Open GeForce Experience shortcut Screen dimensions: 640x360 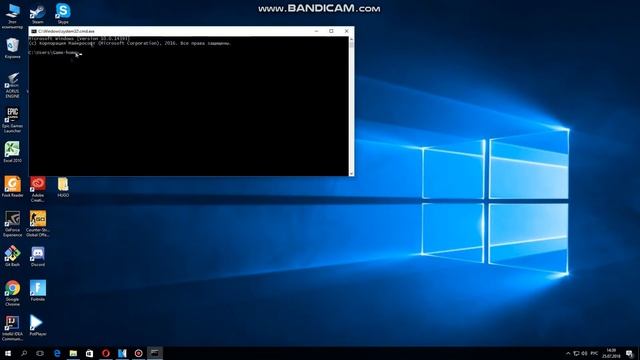[12, 224]
